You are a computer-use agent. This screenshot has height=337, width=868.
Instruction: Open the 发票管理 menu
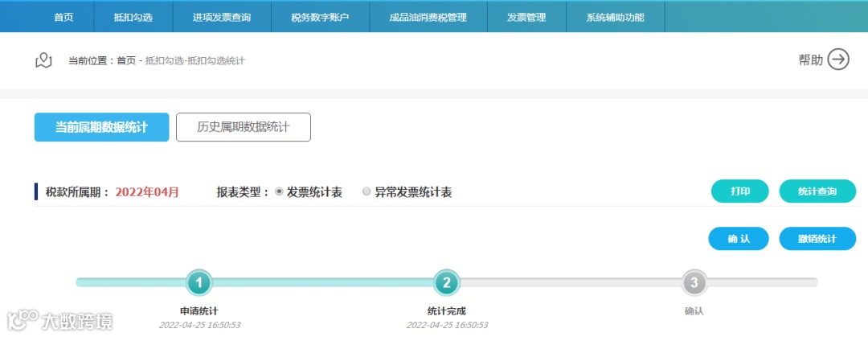(x=526, y=17)
